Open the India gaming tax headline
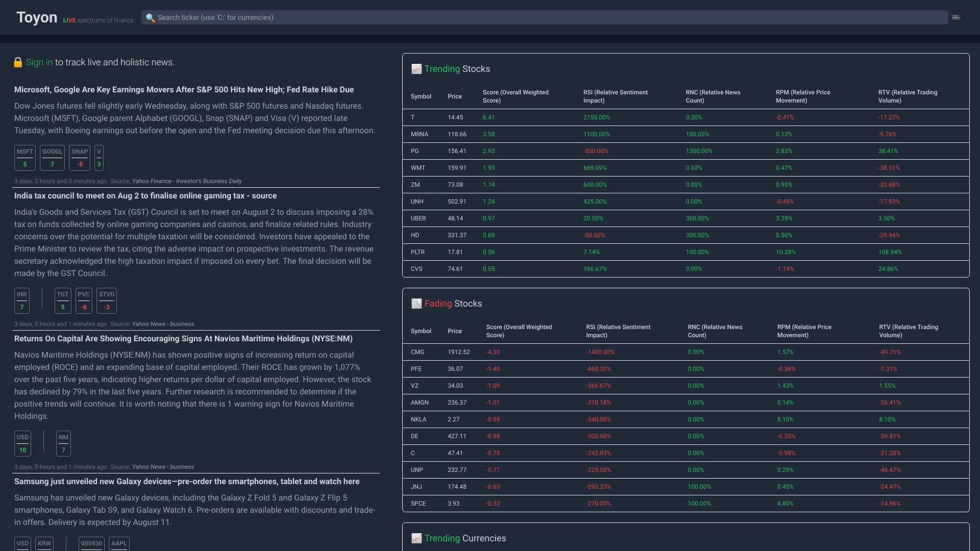The image size is (980, 551). tap(145, 195)
